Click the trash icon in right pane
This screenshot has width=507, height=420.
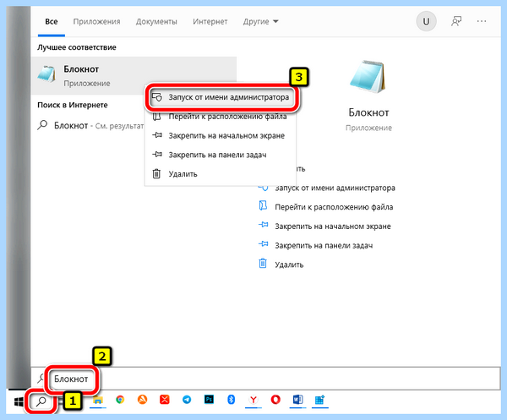[x=263, y=263]
